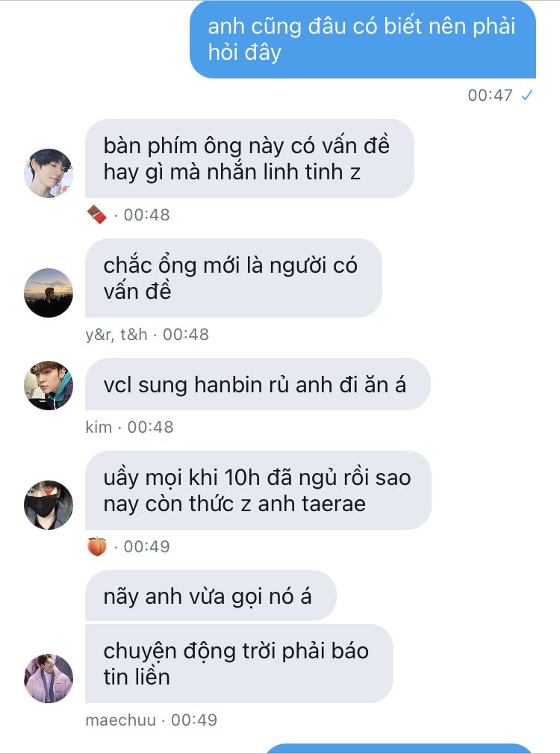The height and width of the screenshot is (754, 560).
Task: Click sender name 'maechuu'
Action: click(120, 720)
